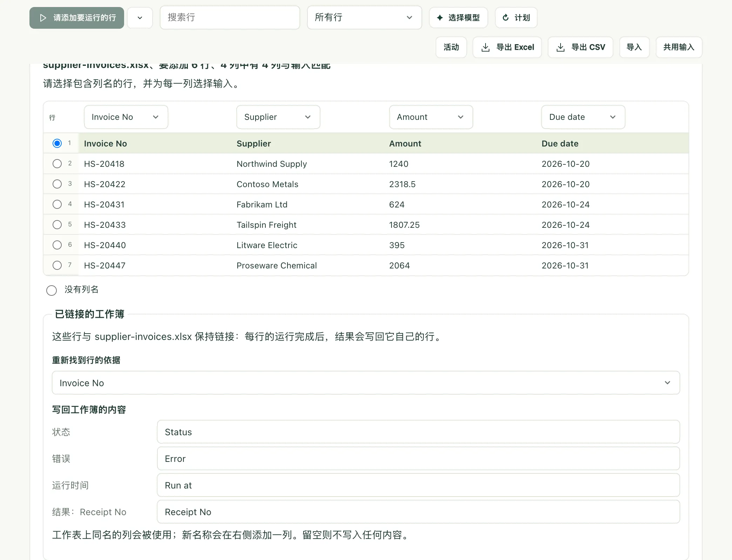Select radio for row HS-20418
Screen dimensions: 732x560
tap(57, 164)
